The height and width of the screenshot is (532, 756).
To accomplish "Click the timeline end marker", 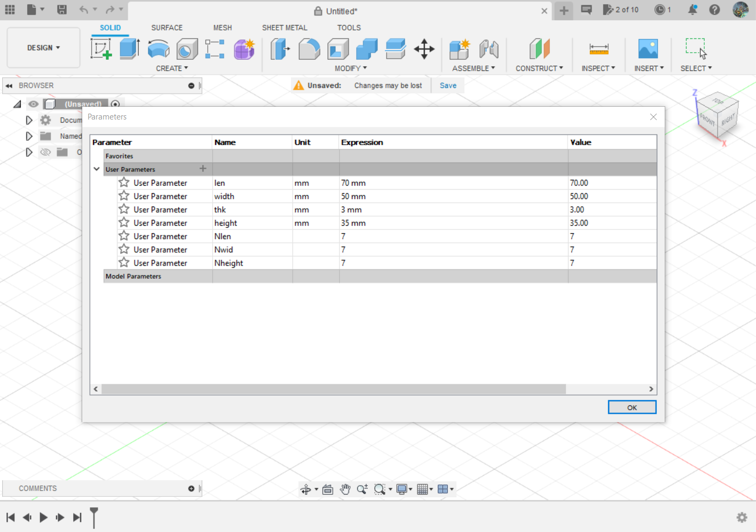I will pyautogui.click(x=94, y=518).
